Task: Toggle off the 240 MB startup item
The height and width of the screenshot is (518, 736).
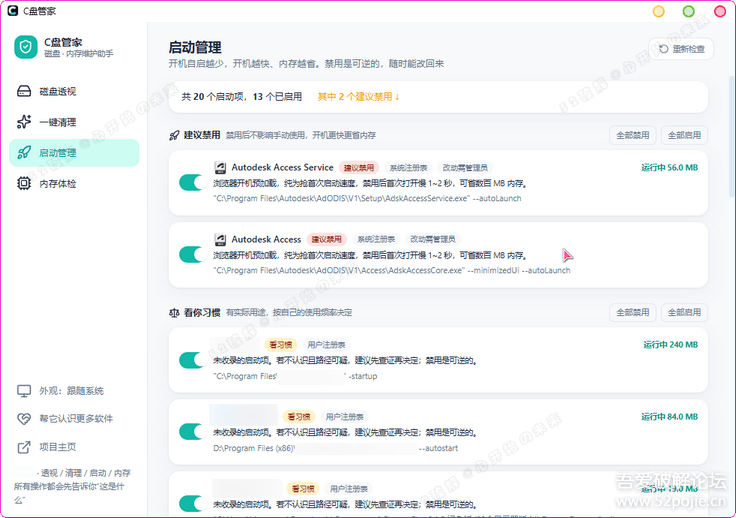Action: click(x=192, y=360)
